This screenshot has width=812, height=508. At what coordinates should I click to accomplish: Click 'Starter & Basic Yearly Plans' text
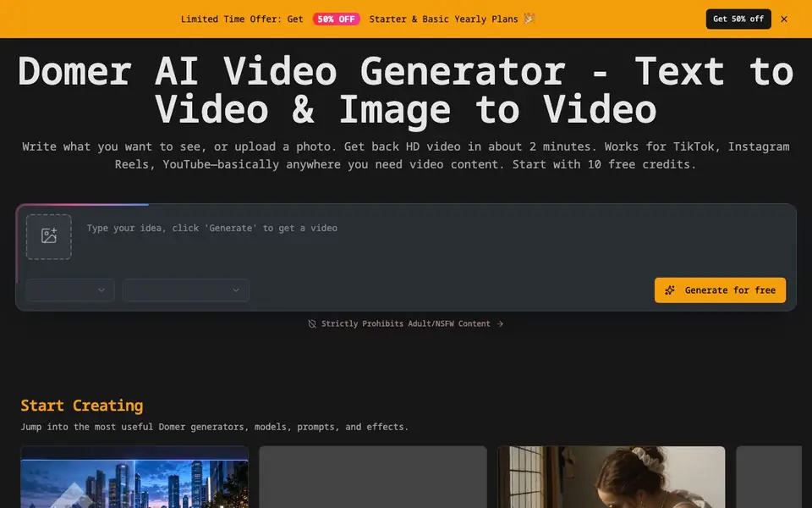tap(443, 19)
